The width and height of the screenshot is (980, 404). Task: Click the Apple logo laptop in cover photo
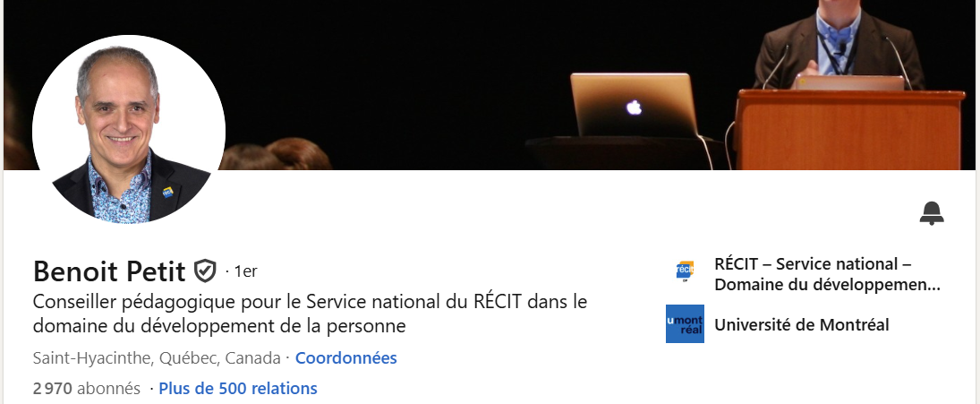(x=633, y=105)
